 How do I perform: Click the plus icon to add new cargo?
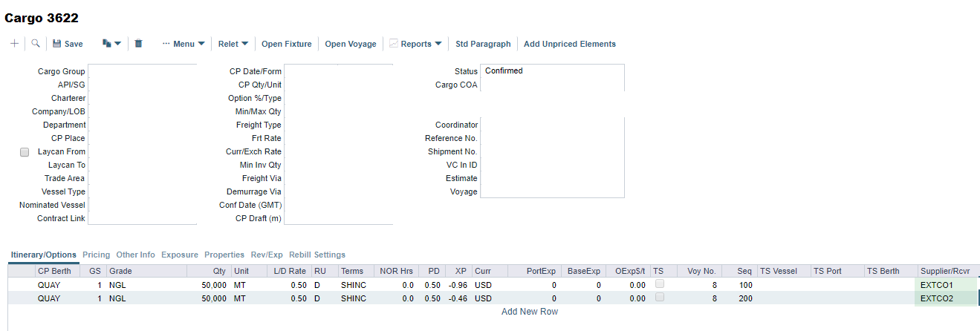pos(14,44)
